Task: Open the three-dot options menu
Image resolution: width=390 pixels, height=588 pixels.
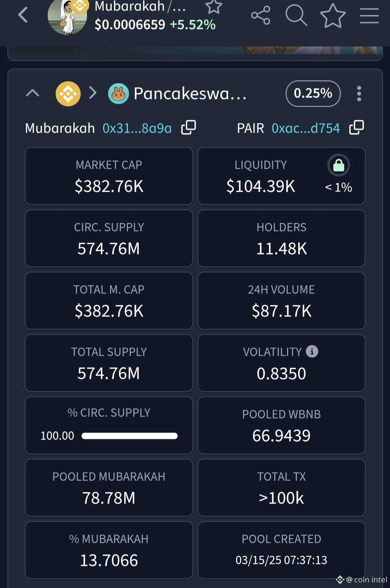Action: (359, 94)
